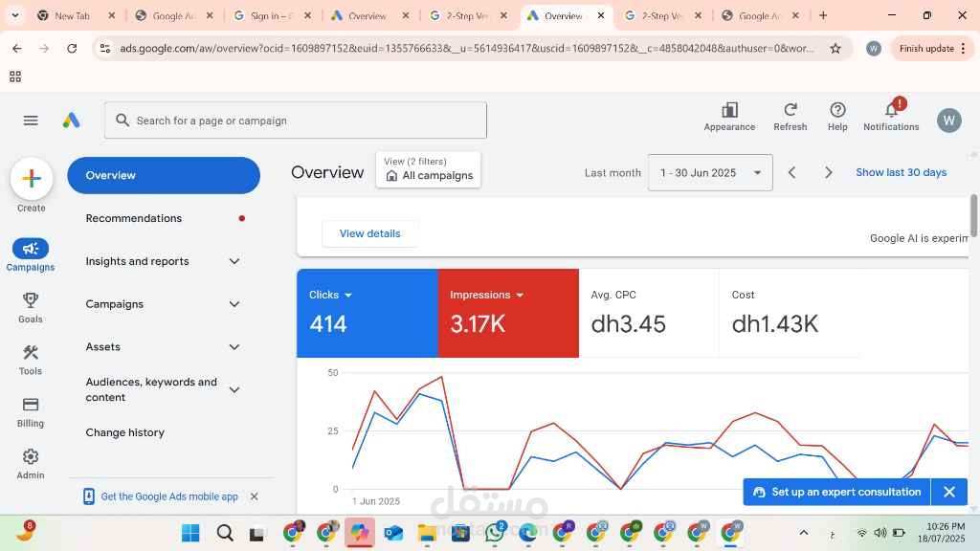This screenshot has height=551, width=980.
Task: Switch to first 2-Step Verification tab
Action: click(466, 15)
